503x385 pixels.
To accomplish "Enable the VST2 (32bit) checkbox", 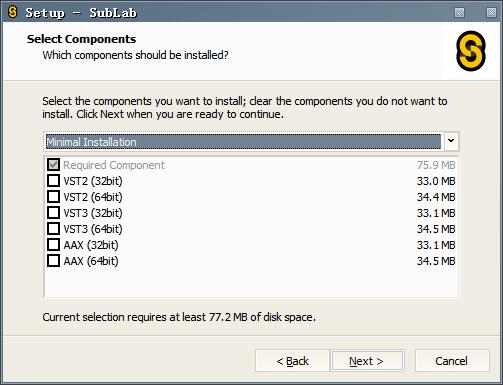I will click(x=53, y=181).
